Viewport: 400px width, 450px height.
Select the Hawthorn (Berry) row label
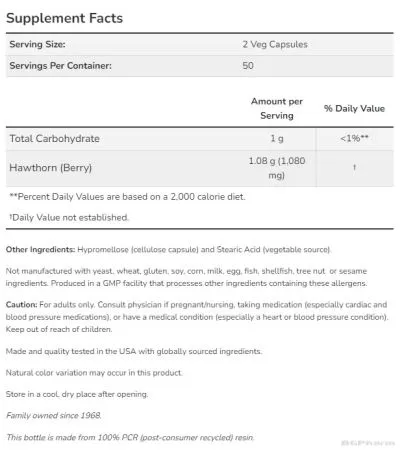point(50,168)
